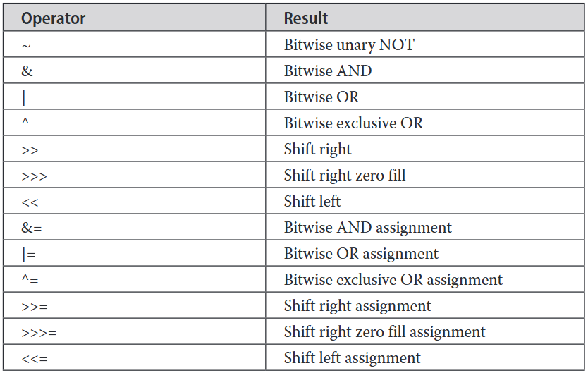Click 'Bitwise AND assignment' text
Viewport: 588px width, 373px height.
pyautogui.click(x=367, y=228)
